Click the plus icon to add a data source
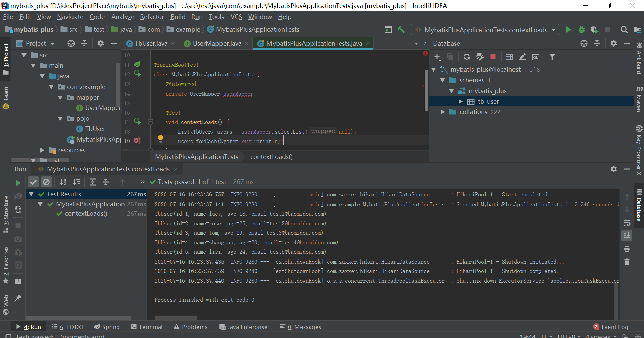The image size is (644, 338). (437, 57)
